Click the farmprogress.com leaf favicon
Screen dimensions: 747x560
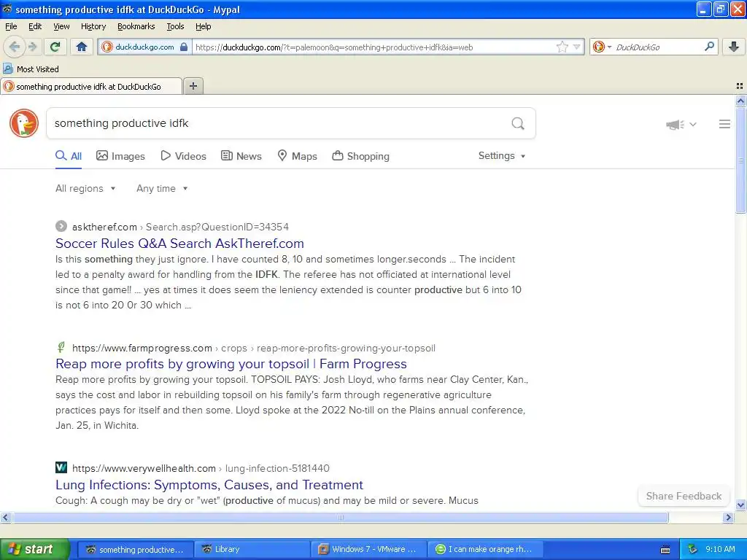pyautogui.click(x=61, y=347)
